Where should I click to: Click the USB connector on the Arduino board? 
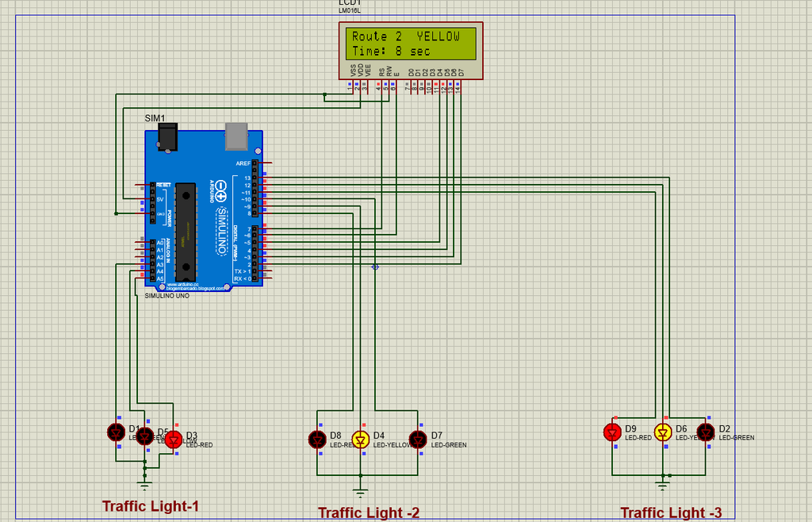[236, 136]
